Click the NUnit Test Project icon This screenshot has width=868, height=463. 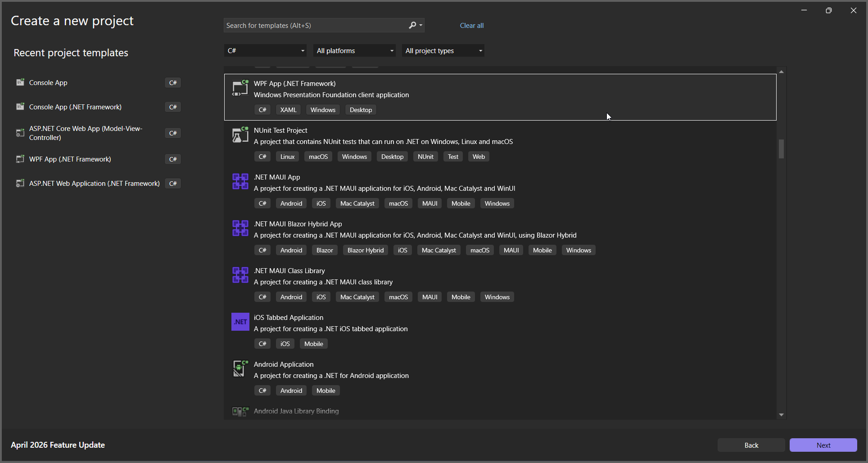240,135
